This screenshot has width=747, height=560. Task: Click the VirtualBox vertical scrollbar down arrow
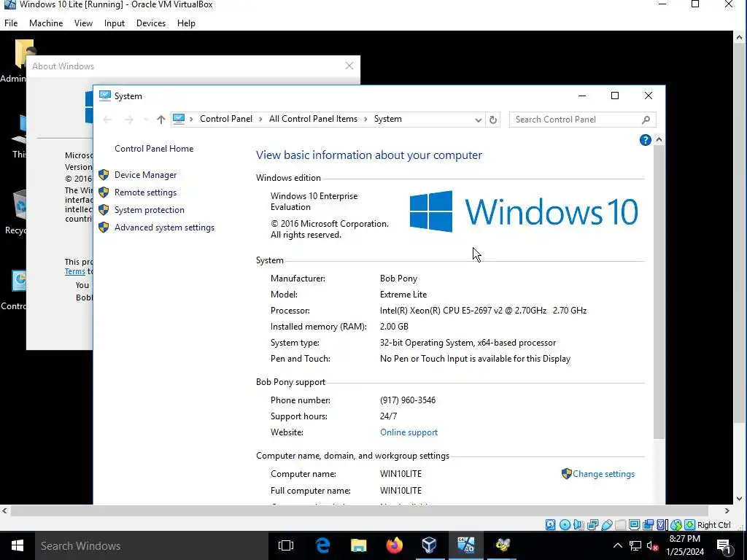[x=739, y=499]
